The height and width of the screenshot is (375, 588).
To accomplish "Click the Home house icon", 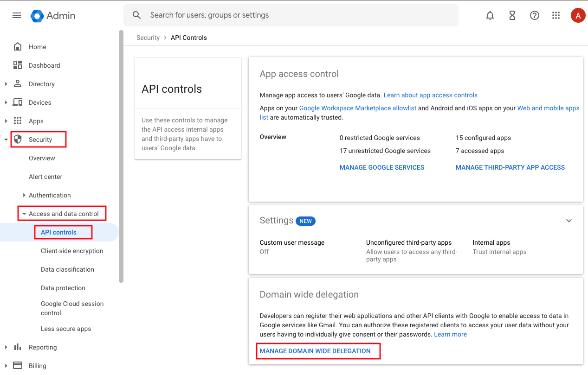I will [x=18, y=47].
